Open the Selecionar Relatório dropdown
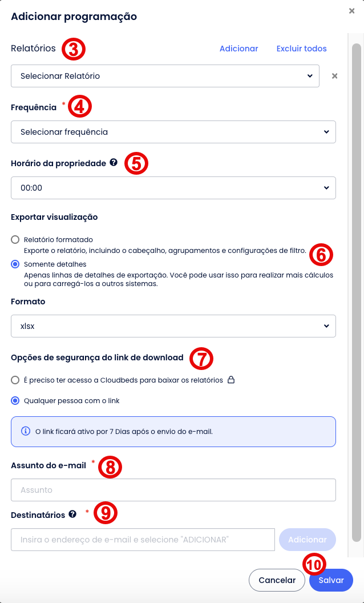Image resolution: width=364 pixels, height=603 pixels. (165, 76)
